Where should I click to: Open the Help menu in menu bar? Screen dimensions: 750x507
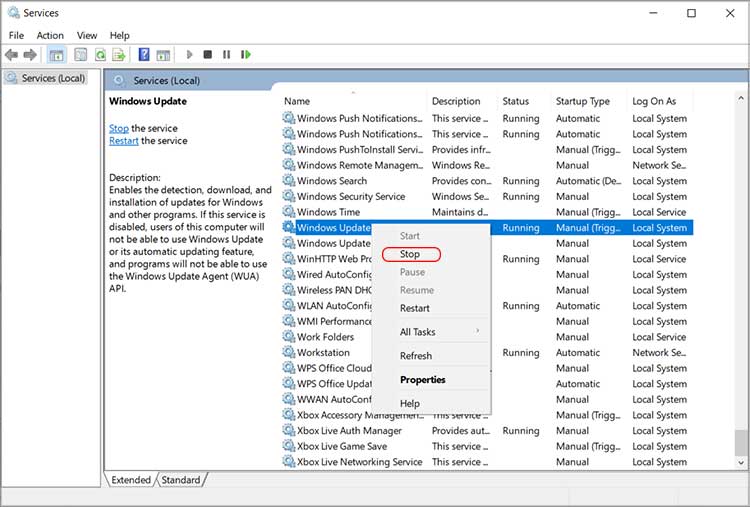pyautogui.click(x=120, y=35)
